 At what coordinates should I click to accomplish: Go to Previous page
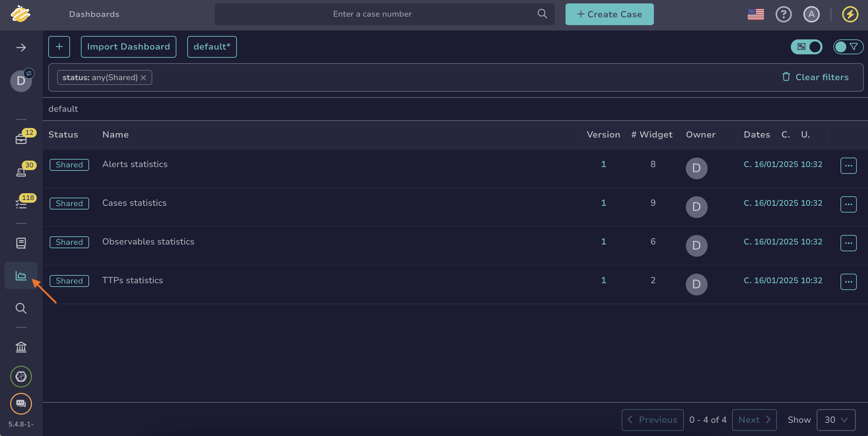pos(653,420)
